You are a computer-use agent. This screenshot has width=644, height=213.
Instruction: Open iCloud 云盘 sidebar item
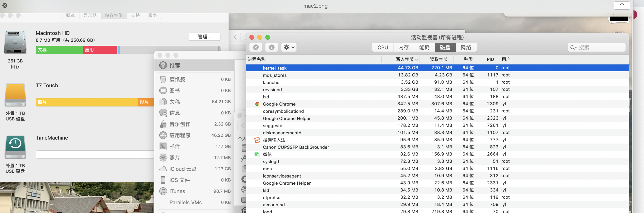(x=183, y=169)
